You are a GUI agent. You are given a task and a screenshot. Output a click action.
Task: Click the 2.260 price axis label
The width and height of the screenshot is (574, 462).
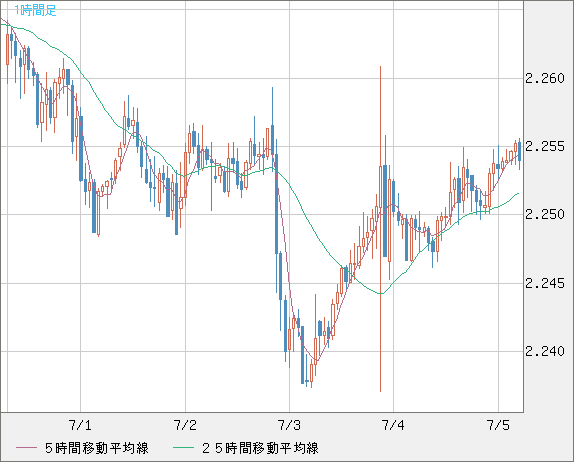tap(545, 78)
